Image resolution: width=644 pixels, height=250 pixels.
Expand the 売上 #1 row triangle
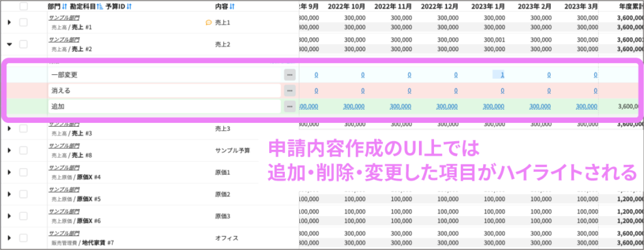9,22
